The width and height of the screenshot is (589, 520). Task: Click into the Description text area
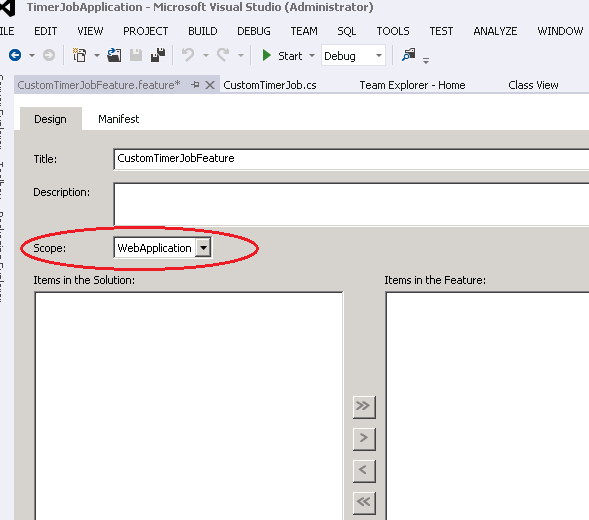[351, 204]
